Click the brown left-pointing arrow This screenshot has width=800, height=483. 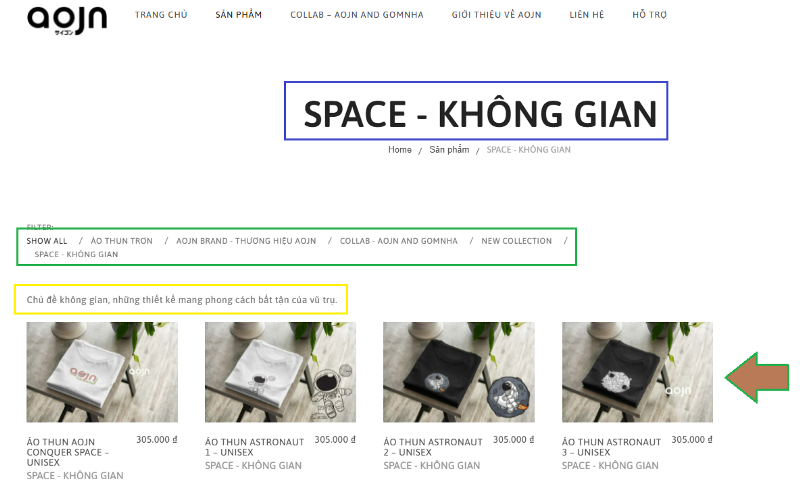pos(757,377)
